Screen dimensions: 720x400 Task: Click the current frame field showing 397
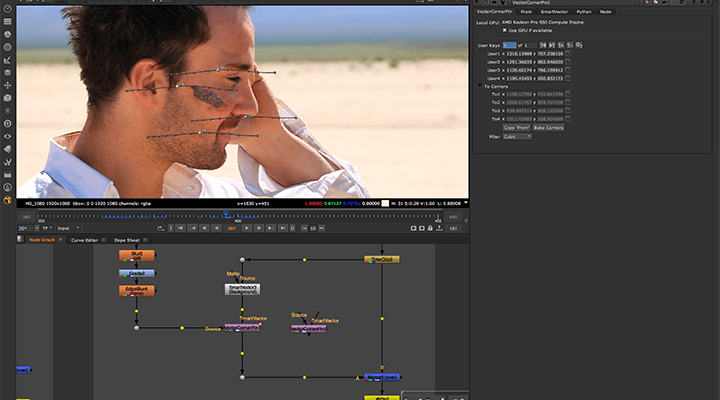point(231,228)
